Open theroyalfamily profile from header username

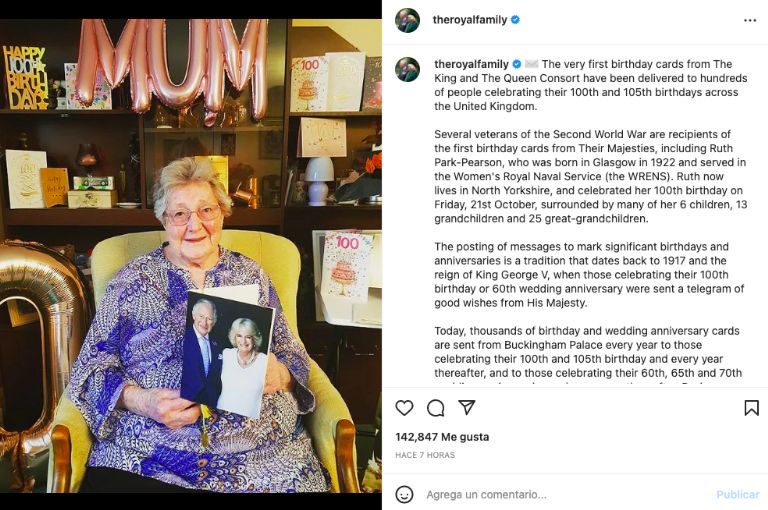click(x=470, y=20)
